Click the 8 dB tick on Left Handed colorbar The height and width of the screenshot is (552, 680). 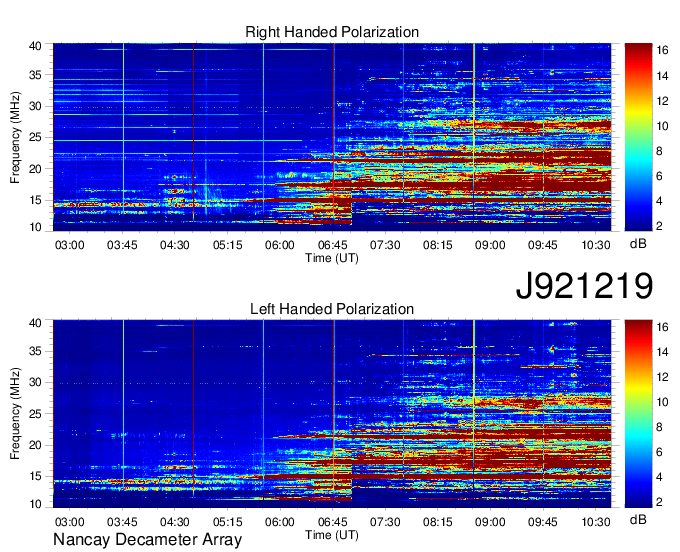click(659, 428)
